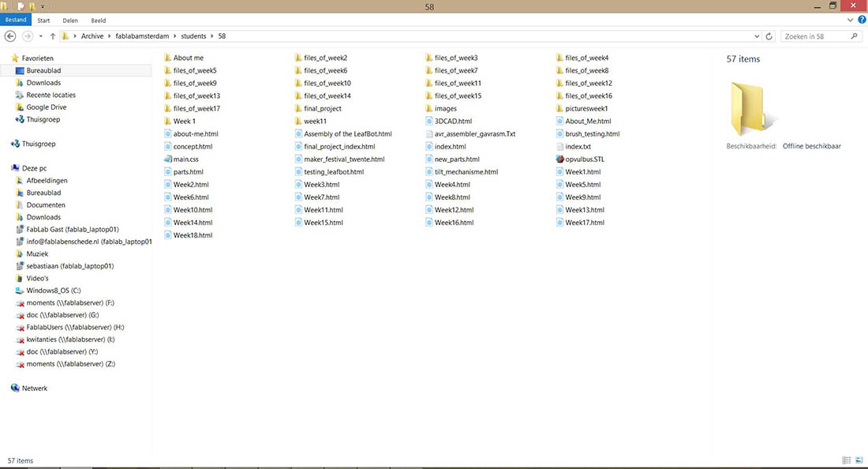Select the final_project folder icon
This screenshot has width=868, height=469.
click(298, 108)
